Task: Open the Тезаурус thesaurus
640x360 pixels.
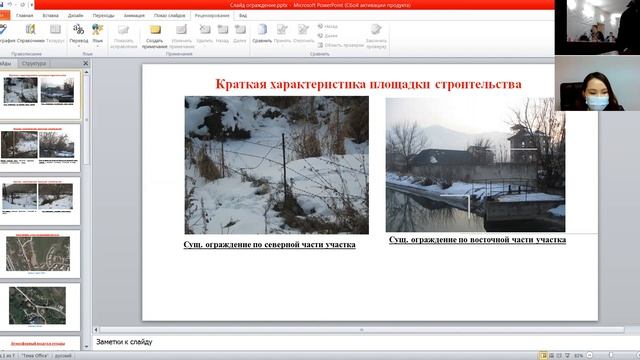Action: pyautogui.click(x=55, y=34)
